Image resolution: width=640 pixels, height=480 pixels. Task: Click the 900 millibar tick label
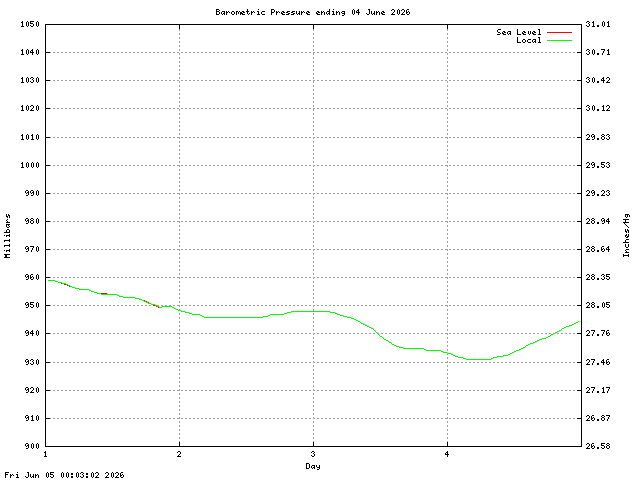(32, 446)
